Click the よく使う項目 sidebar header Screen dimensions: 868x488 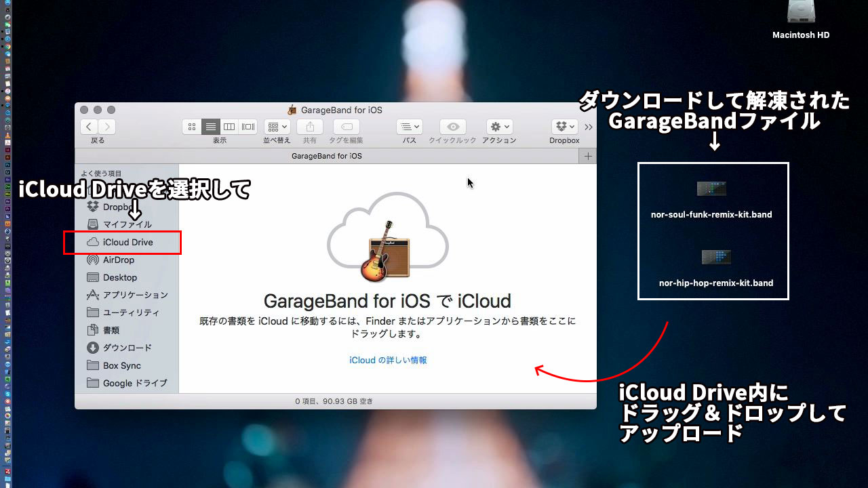tap(102, 174)
